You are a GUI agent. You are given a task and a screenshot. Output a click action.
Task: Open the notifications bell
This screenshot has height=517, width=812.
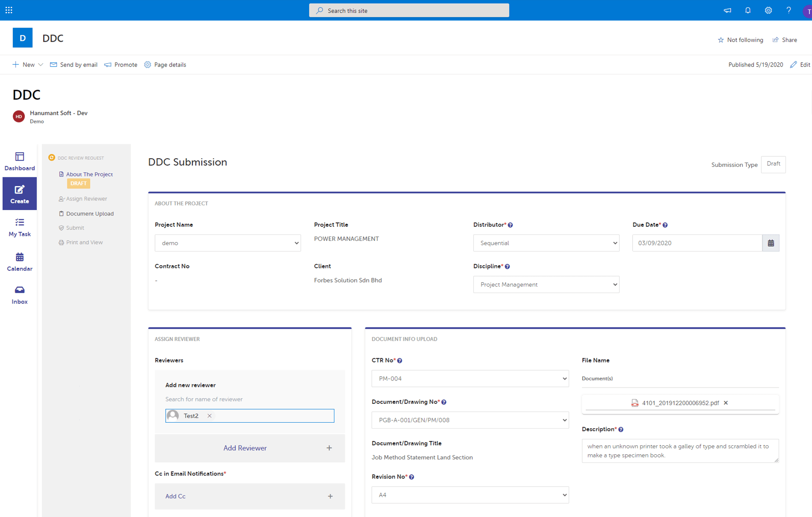tap(748, 10)
